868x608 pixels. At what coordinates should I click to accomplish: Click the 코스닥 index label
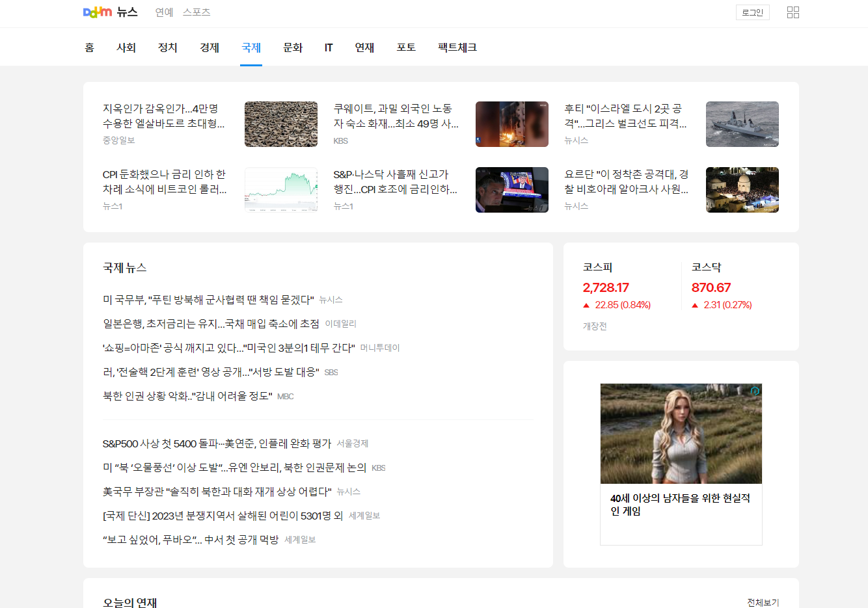(706, 267)
